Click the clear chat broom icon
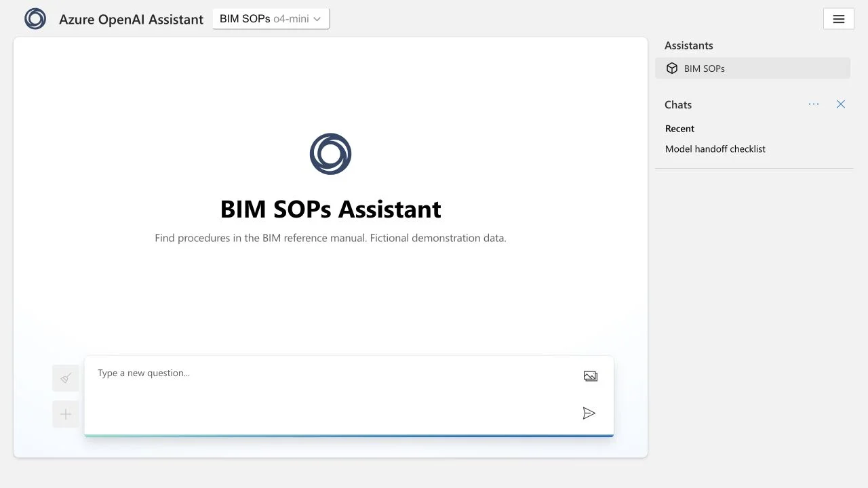868x488 pixels. 66,378
